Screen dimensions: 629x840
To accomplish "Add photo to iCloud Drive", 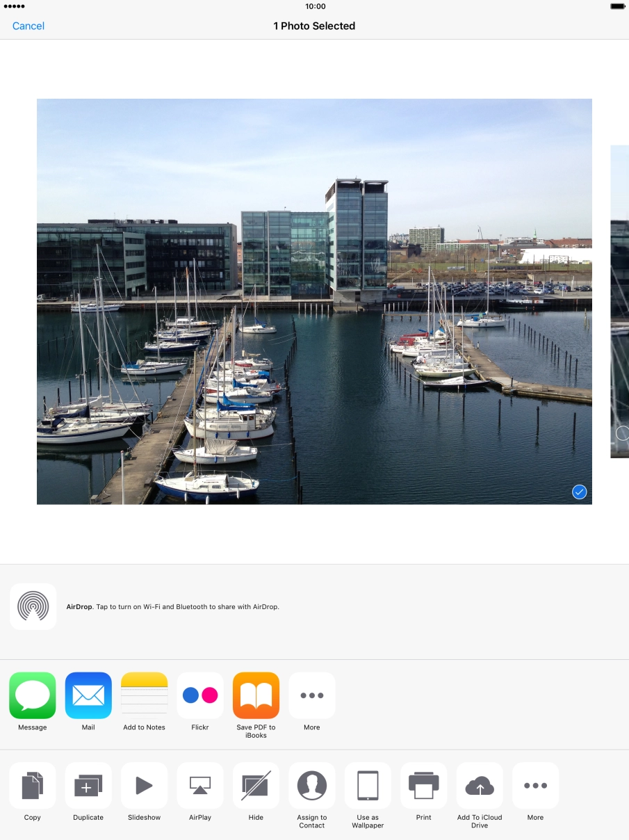I will pyautogui.click(x=480, y=786).
